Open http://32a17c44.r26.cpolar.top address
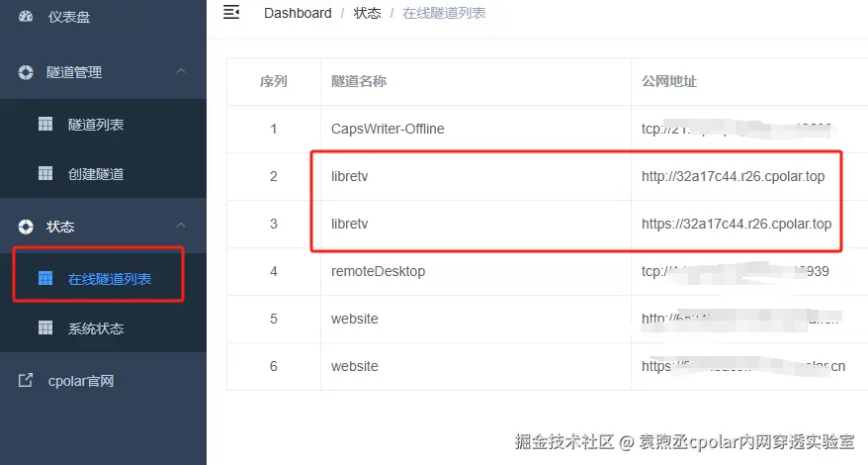This screenshot has width=868, height=465. [x=733, y=176]
